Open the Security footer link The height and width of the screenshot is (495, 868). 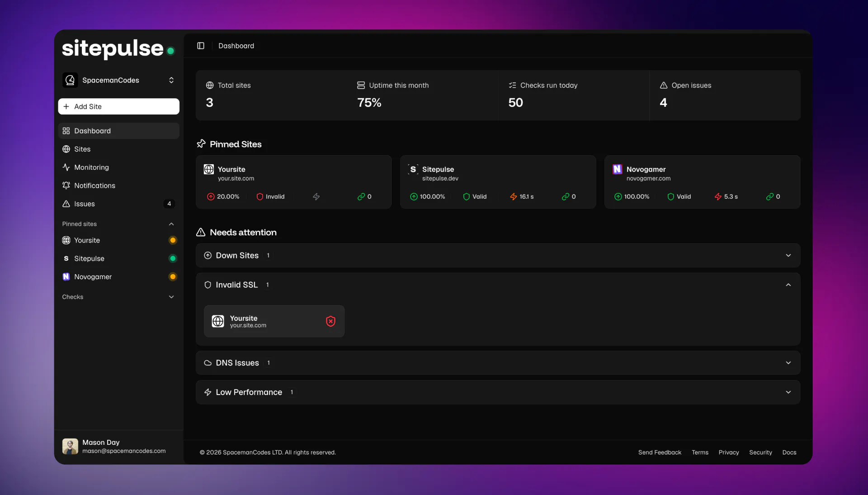760,452
